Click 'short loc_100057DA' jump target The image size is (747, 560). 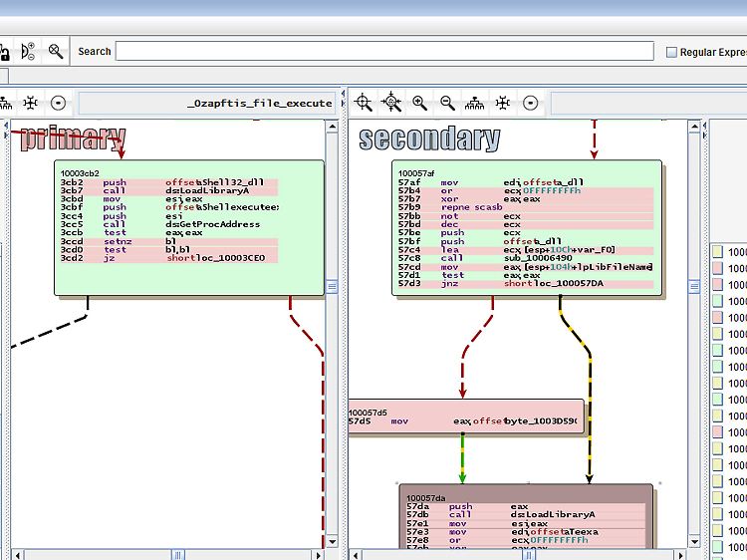click(x=554, y=283)
